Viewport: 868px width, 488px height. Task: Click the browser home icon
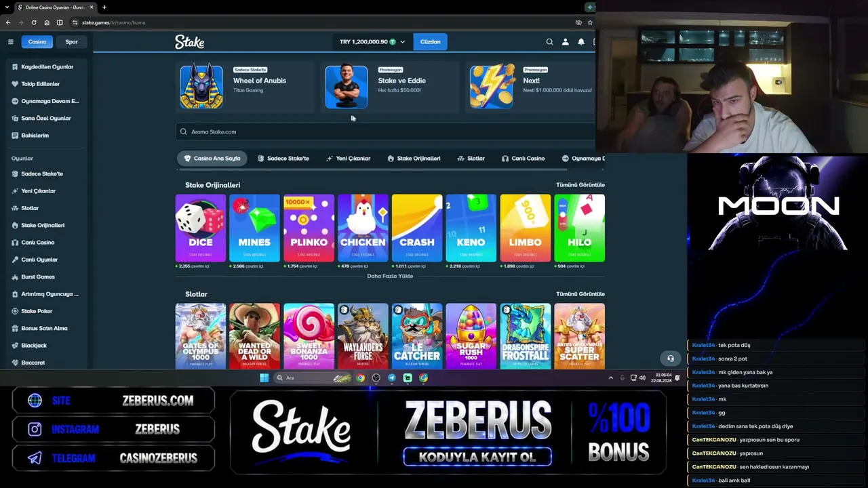click(x=47, y=22)
